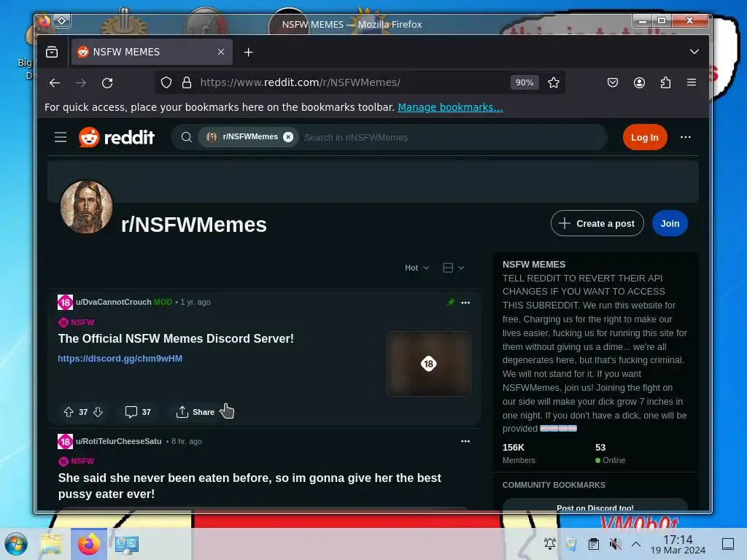Open u/RotiTelurCheeseSatu user profile
This screenshot has height=560, width=747.
(x=119, y=441)
